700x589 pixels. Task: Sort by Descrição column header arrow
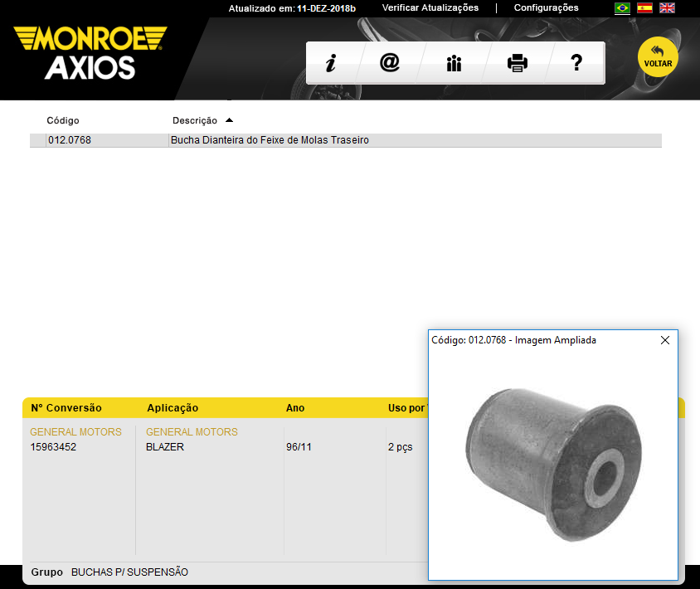229,120
